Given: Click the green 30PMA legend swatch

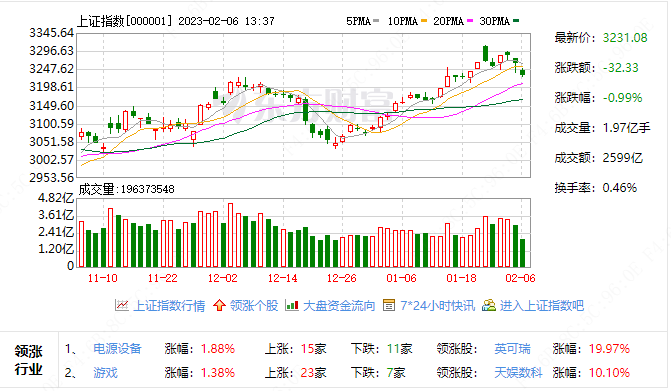Looking at the screenshot, I should (x=516, y=21).
